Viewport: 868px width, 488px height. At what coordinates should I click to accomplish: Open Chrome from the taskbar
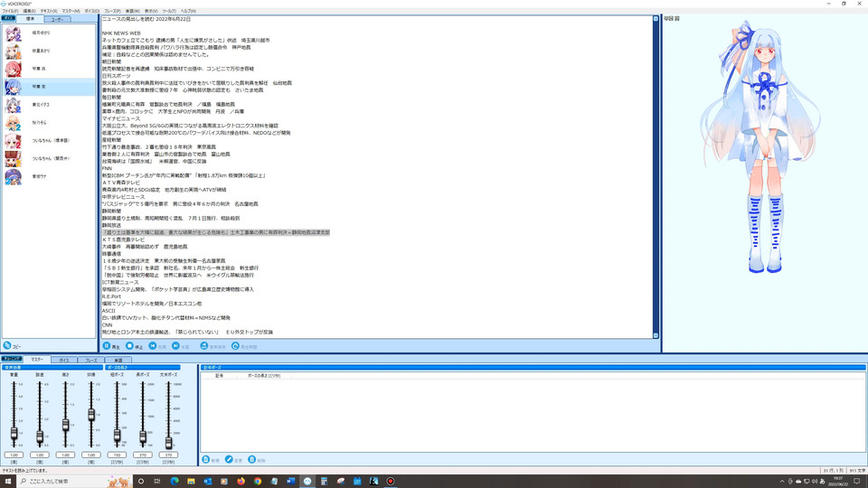[x=258, y=482]
